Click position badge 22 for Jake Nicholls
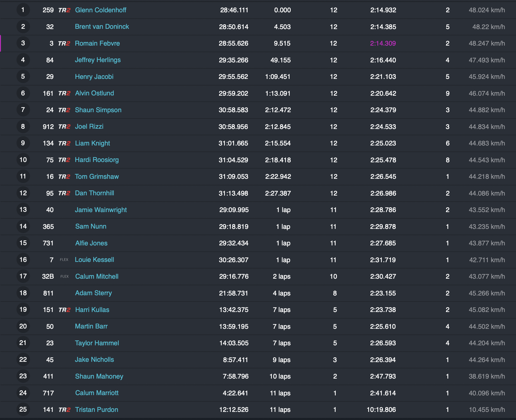Screen dimensions: 516x420 pyautogui.click(x=23, y=360)
